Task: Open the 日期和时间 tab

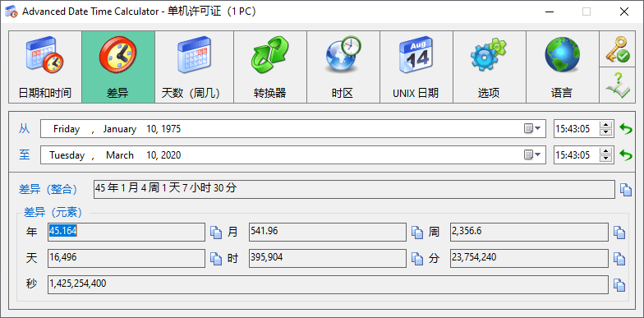Action: [45, 67]
